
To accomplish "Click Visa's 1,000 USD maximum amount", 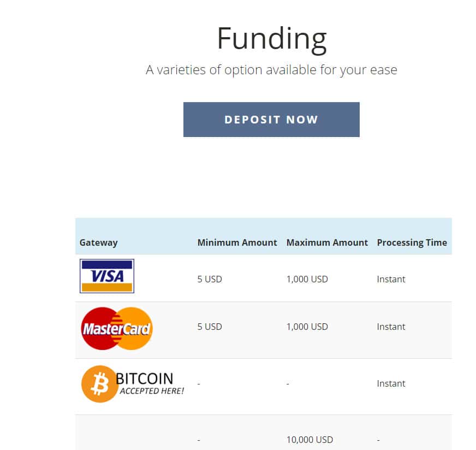I will 307,279.
